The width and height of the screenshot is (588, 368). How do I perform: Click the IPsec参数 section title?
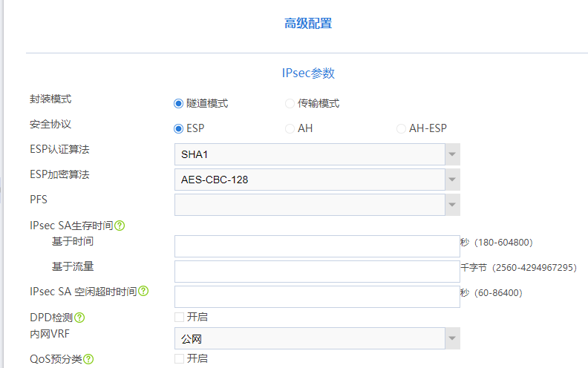pos(308,73)
